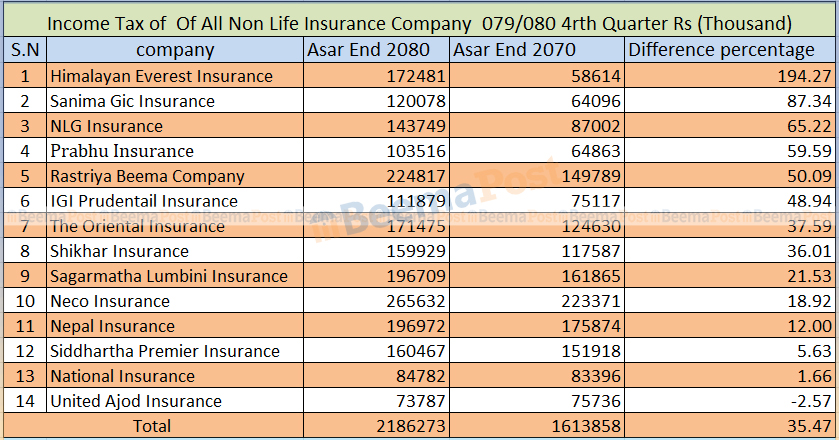Select the United Ajod Insurance cell
Screen dimensions: 839x440
coord(136,401)
